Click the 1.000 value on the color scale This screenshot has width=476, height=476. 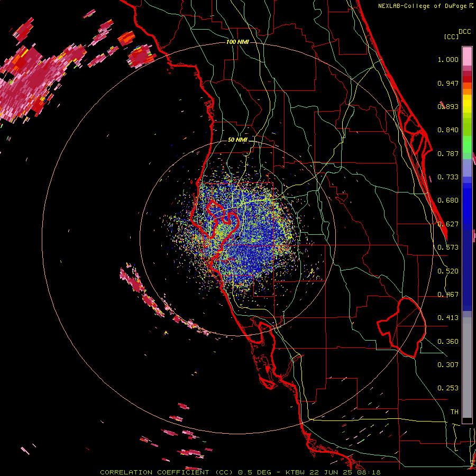coord(448,59)
